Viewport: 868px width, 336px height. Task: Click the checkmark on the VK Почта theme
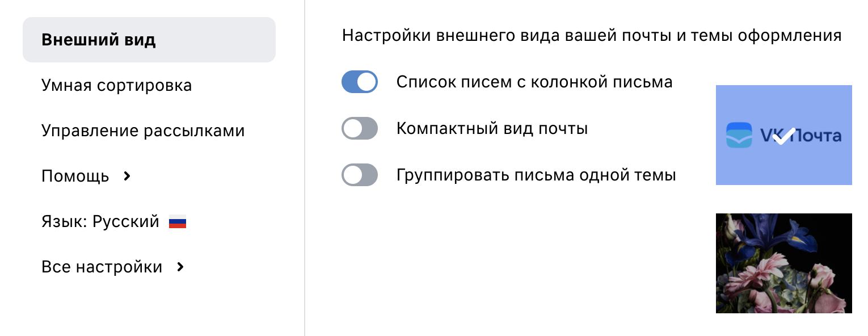(x=784, y=136)
